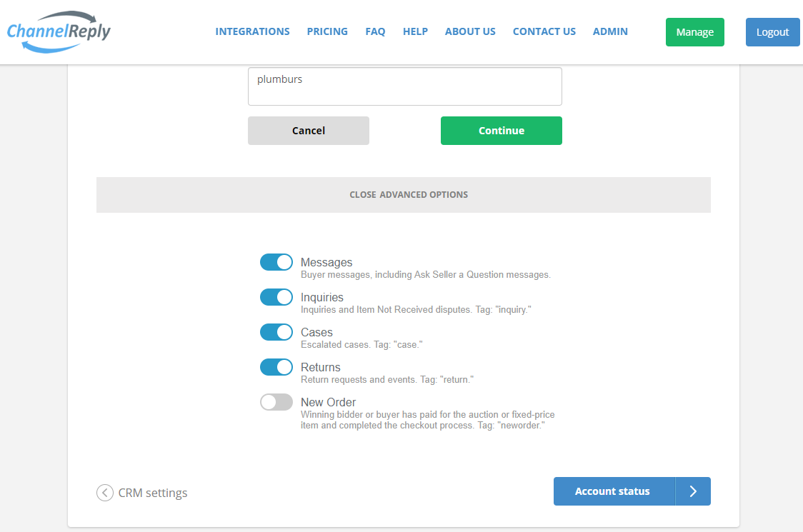This screenshot has height=532, width=803.
Task: Disable the Returns toggle
Action: point(276,367)
